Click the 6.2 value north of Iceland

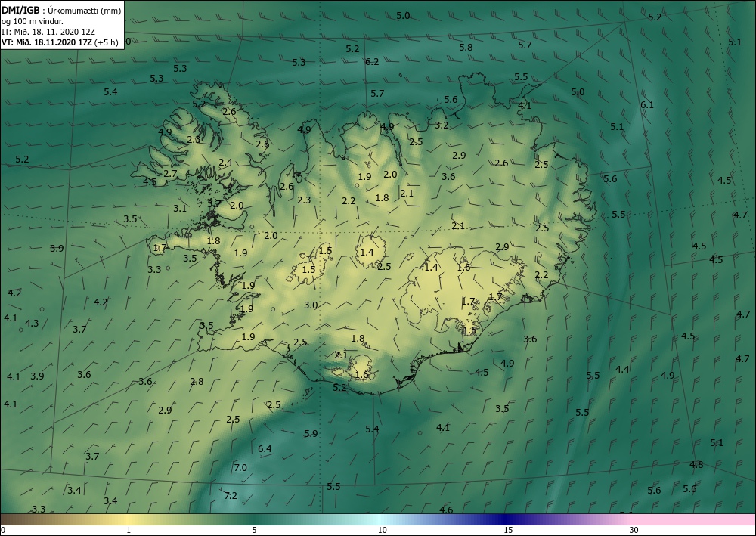click(372, 62)
